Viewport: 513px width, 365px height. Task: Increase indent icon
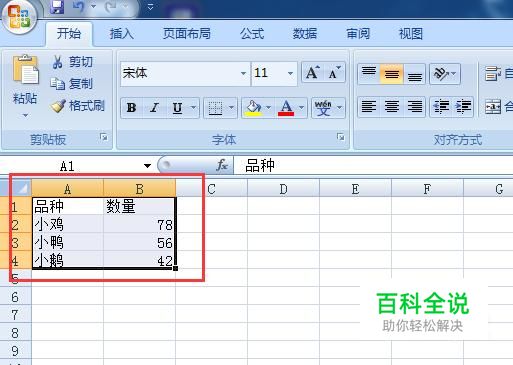[x=463, y=107]
